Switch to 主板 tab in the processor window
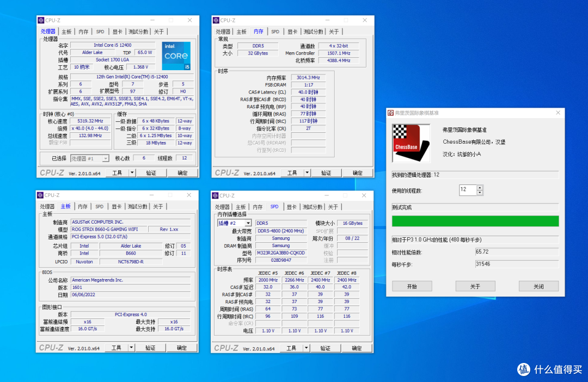Viewport: 588px width, 382px height. pyautogui.click(x=66, y=32)
